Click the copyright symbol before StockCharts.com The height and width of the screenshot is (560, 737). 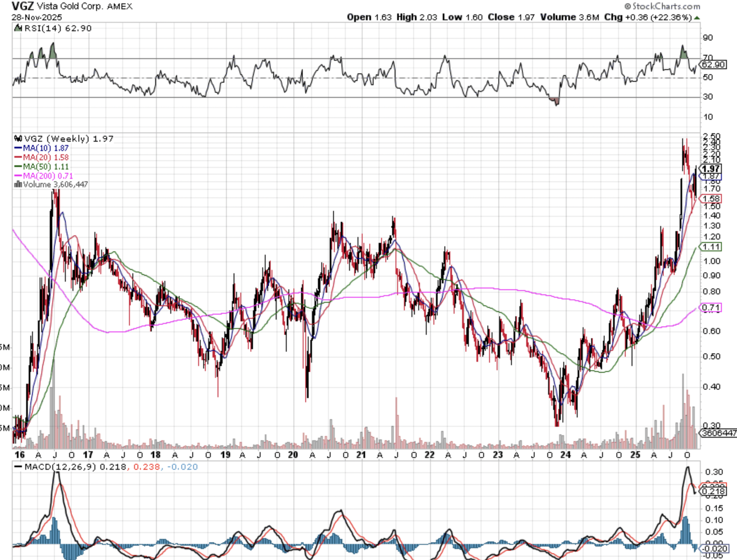point(627,6)
